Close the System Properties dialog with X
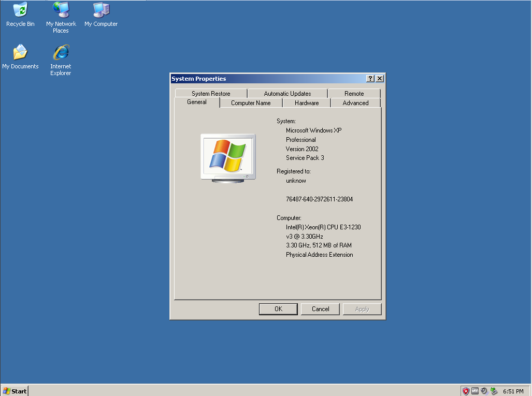The image size is (532, 396). [x=380, y=79]
